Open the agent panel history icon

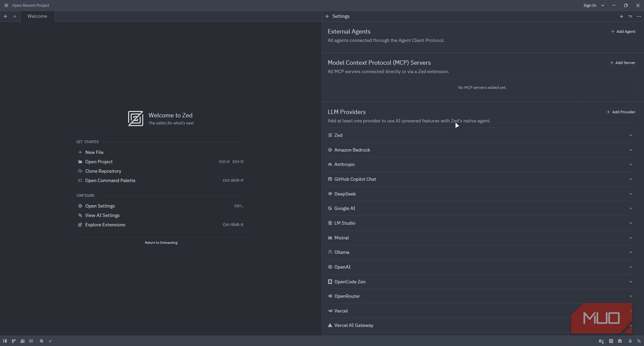(x=630, y=16)
